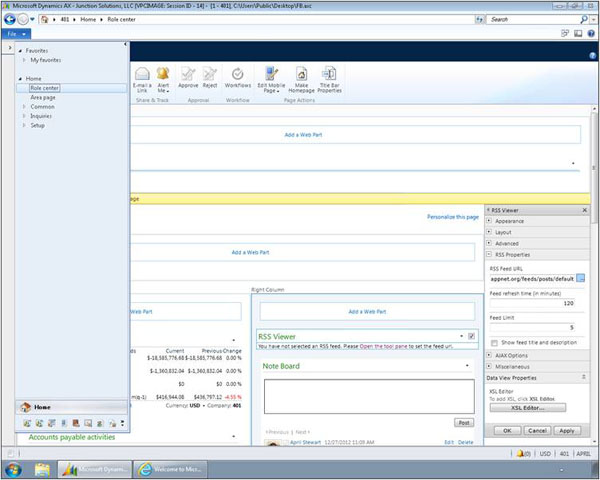Click 401 in the breadcrumb path
Image resolution: width=600 pixels, height=480 pixels.
tap(65, 19)
